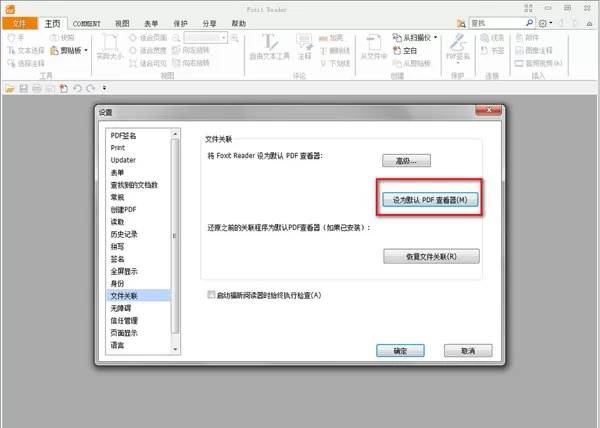The image size is (600, 428).
Task: Open the customize quick access toolbar arrow
Action: 104,88
